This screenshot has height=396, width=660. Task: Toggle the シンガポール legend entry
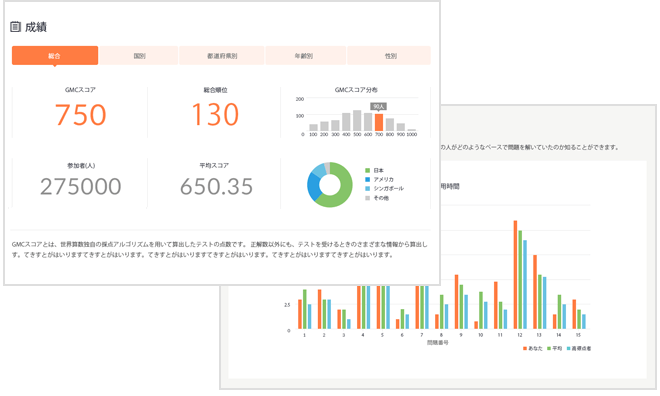[384, 189]
